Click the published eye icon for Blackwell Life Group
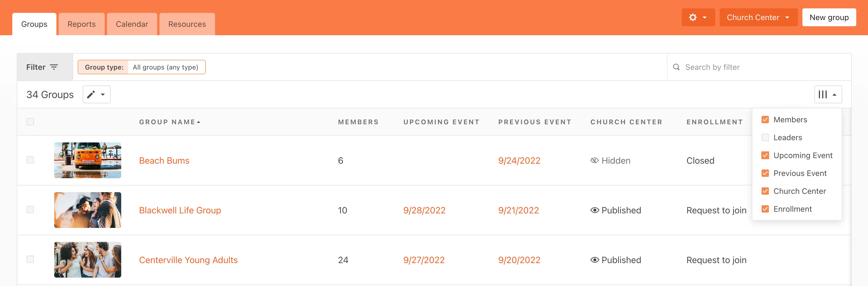This screenshot has width=868, height=286. pos(594,210)
